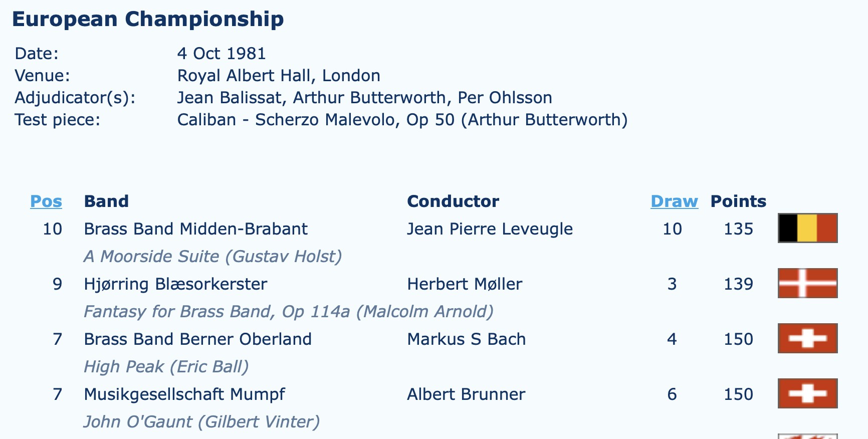The width and height of the screenshot is (868, 439).
Task: Click Swiss flag beside Brass Band Berner Oberland
Action: (807, 338)
